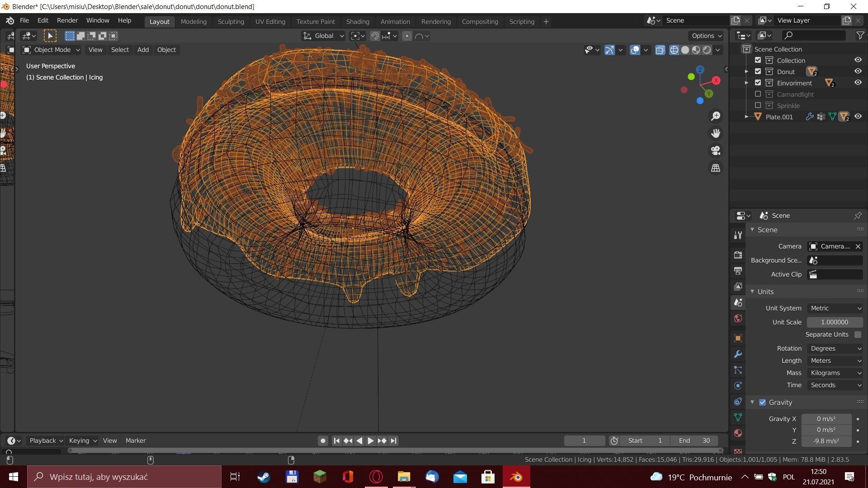Tick the Separate Units checkbox
Viewport: 868px width, 488px height.
[x=858, y=334]
